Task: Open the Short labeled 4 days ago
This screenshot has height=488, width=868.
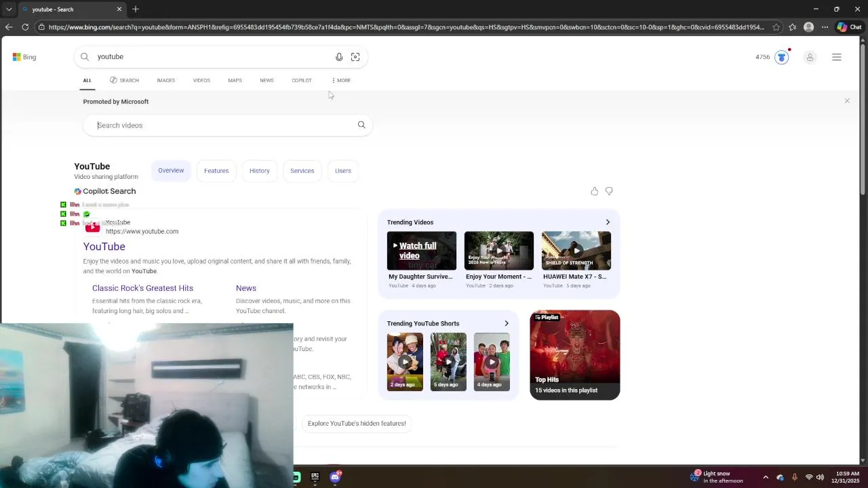Action: pos(492,362)
